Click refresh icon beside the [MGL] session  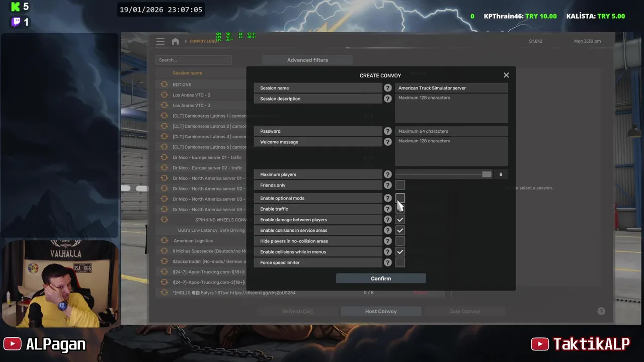pyautogui.click(x=164, y=293)
